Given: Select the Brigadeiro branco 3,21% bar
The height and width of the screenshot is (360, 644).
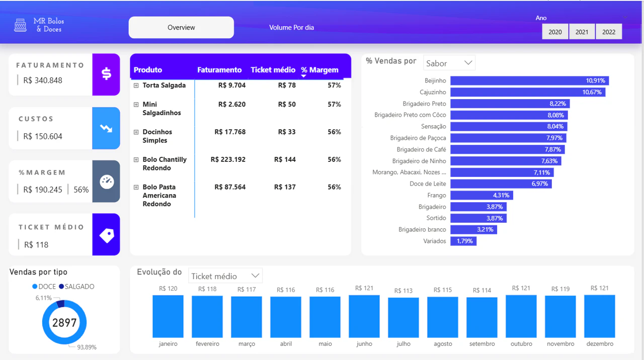Looking at the screenshot, I should point(473,230).
